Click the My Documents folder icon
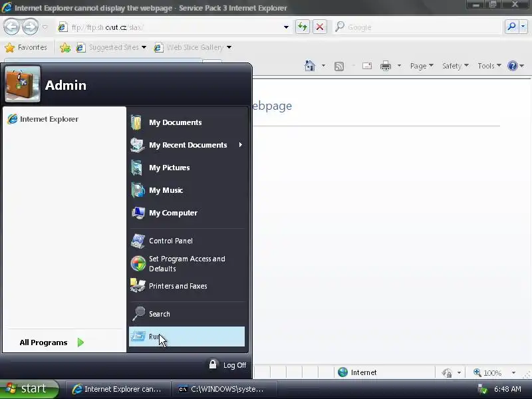The image size is (532, 399). pyautogui.click(x=136, y=122)
